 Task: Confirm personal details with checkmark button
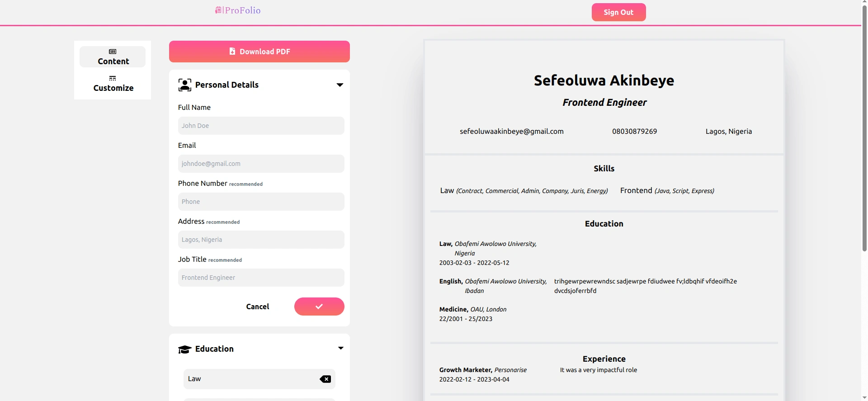[319, 307]
